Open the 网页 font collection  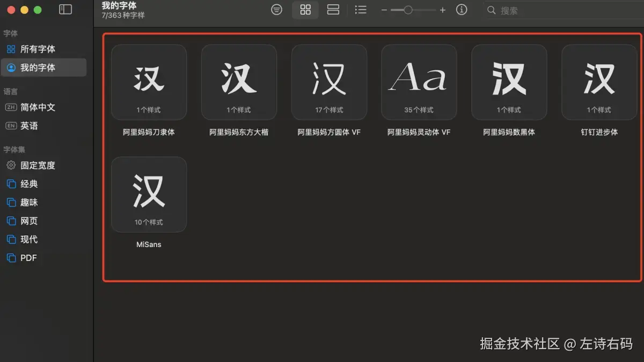coord(43,221)
